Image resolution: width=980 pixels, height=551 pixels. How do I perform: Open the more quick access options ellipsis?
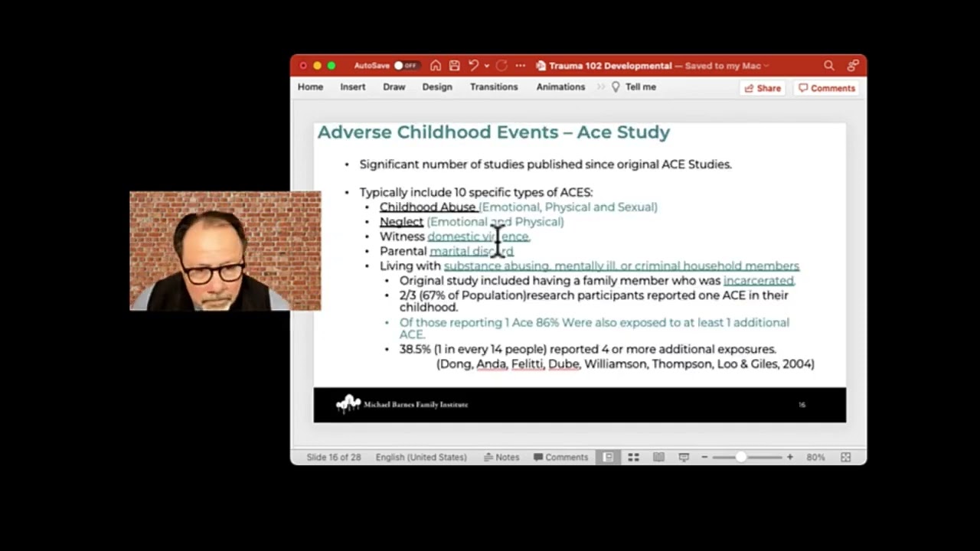click(521, 66)
